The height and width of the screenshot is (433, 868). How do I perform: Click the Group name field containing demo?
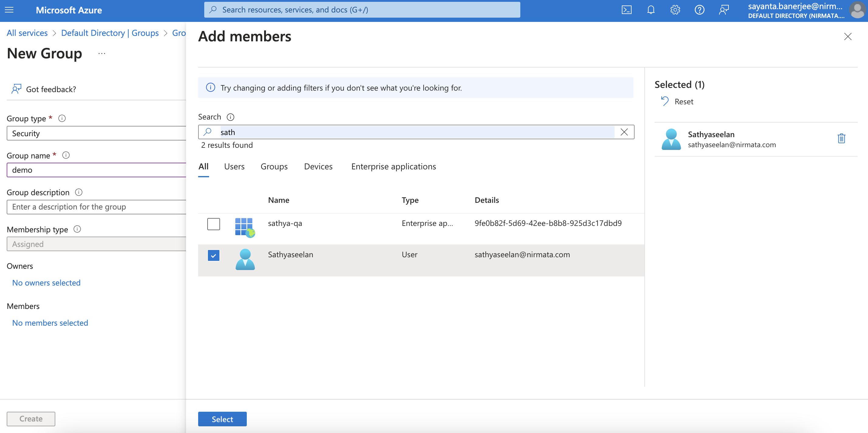pyautogui.click(x=96, y=170)
